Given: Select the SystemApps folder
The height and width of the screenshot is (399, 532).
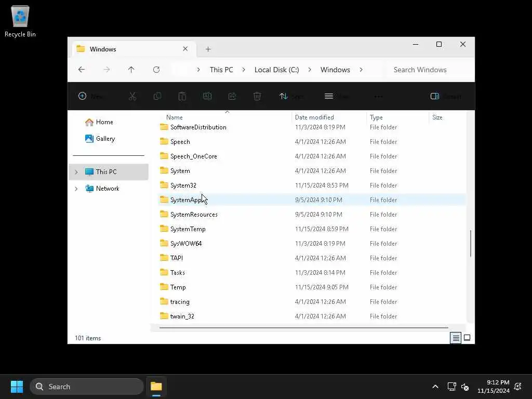Looking at the screenshot, I should pyautogui.click(x=312, y=200).
